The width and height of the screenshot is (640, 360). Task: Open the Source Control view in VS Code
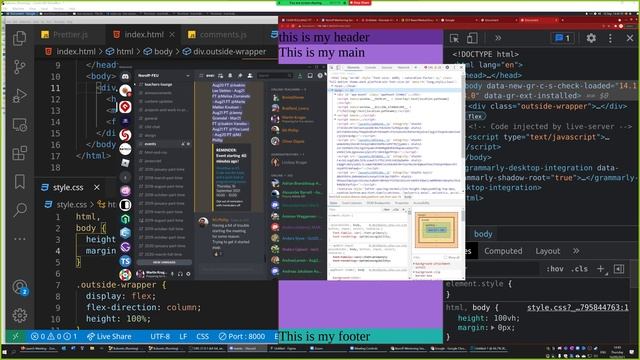coord(19,67)
